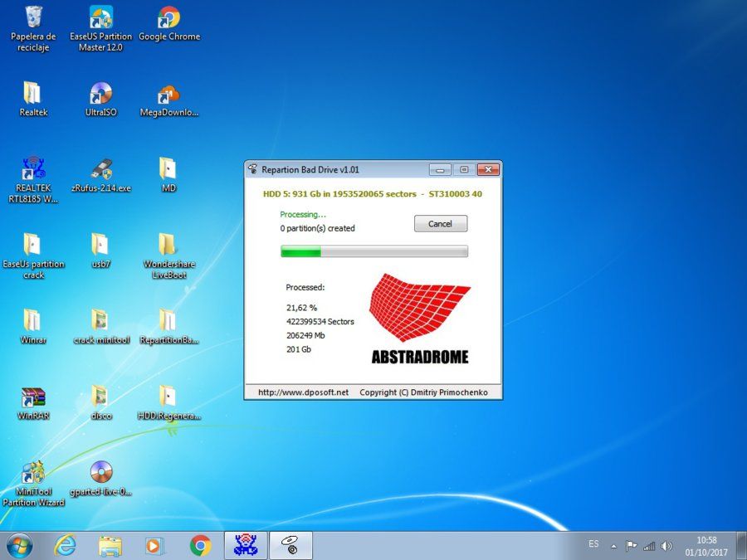
Task: Select Wondershare LiveBoot folder
Action: [x=168, y=256]
